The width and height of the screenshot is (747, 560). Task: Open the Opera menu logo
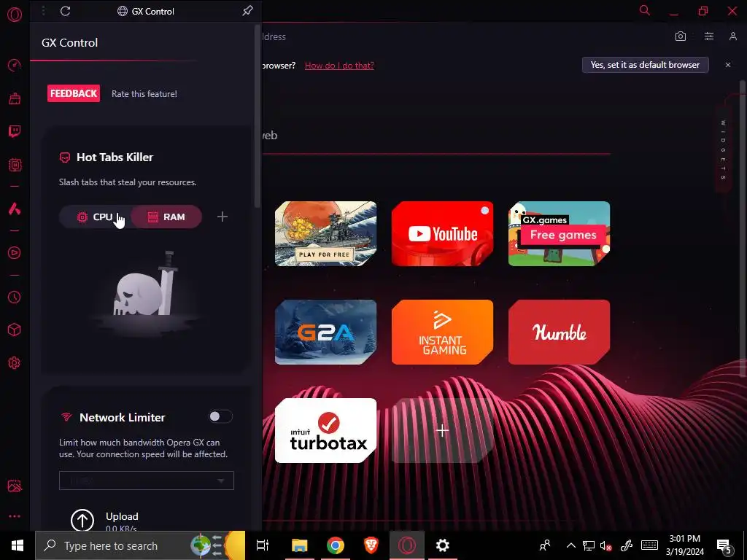(15, 15)
